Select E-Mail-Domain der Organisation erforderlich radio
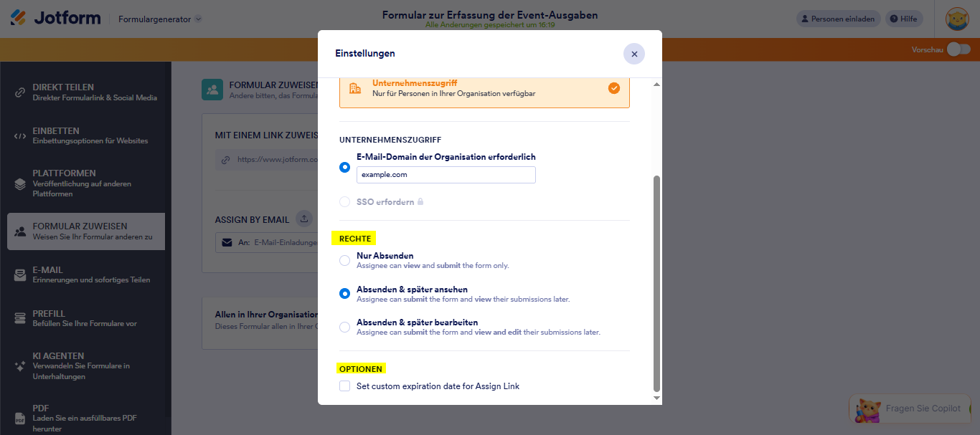The height and width of the screenshot is (435, 980). [x=345, y=167]
